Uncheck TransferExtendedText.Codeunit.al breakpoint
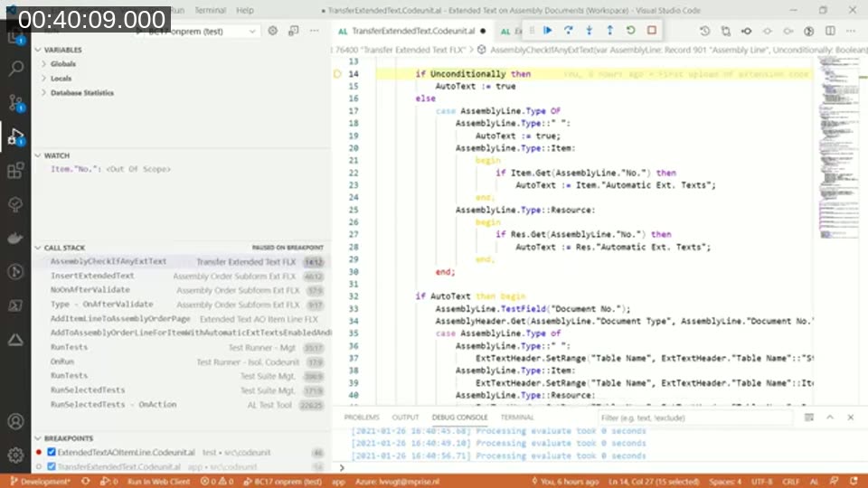The width and height of the screenshot is (868, 488). (52, 466)
